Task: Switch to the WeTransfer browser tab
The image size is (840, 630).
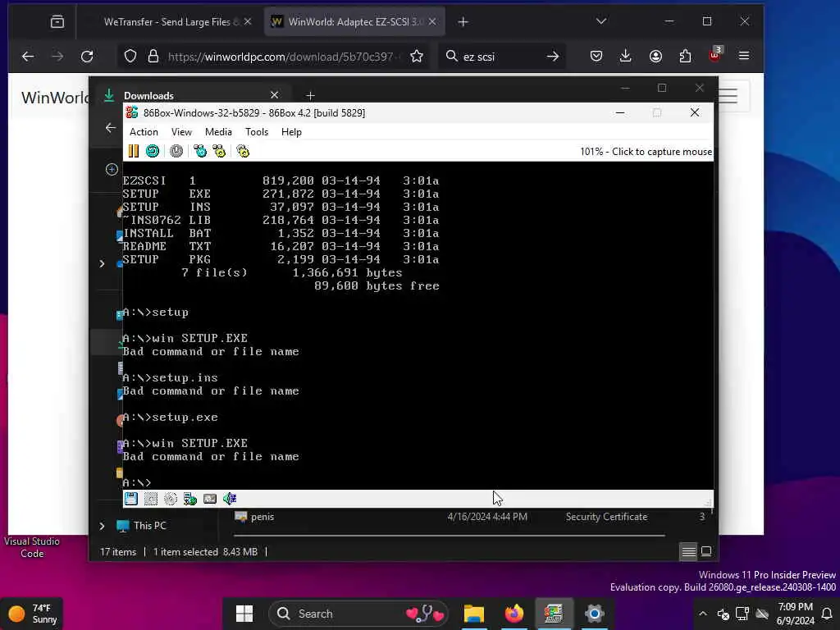Action: tap(171, 22)
